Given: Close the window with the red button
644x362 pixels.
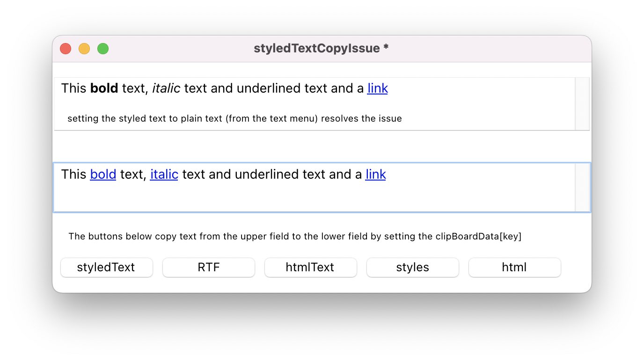Looking at the screenshot, I should tap(66, 49).
